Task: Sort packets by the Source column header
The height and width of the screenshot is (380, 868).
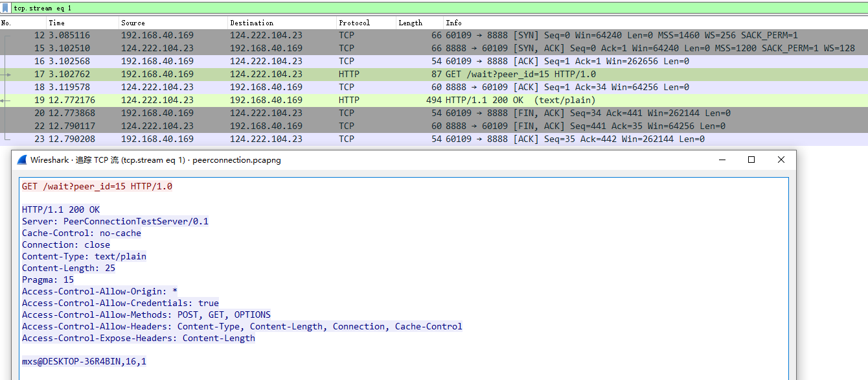Action: pyautogui.click(x=173, y=23)
